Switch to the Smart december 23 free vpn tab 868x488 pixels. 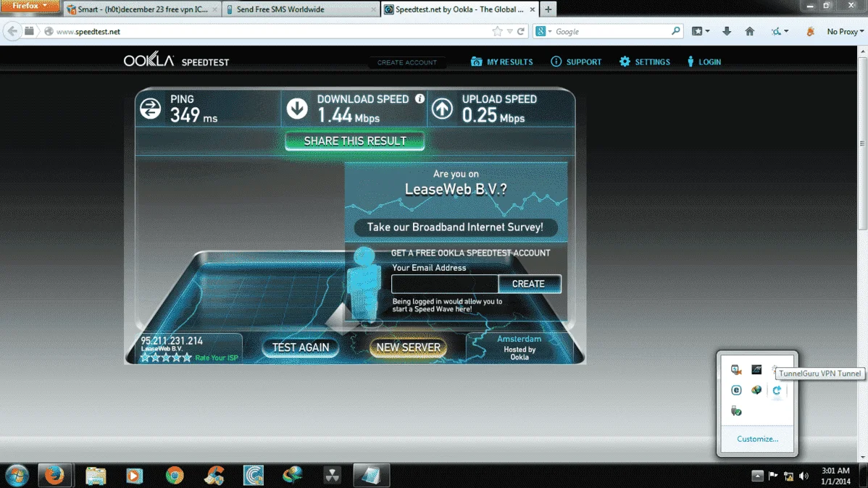(x=142, y=9)
